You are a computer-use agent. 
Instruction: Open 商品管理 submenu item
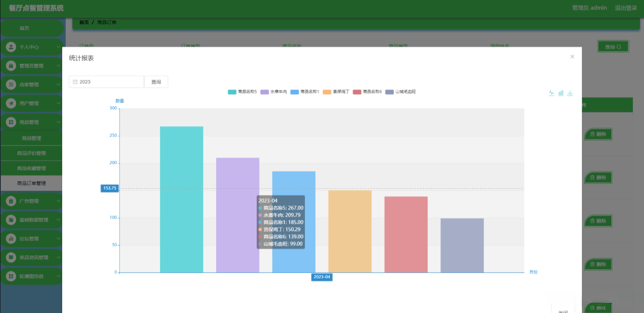[31, 138]
